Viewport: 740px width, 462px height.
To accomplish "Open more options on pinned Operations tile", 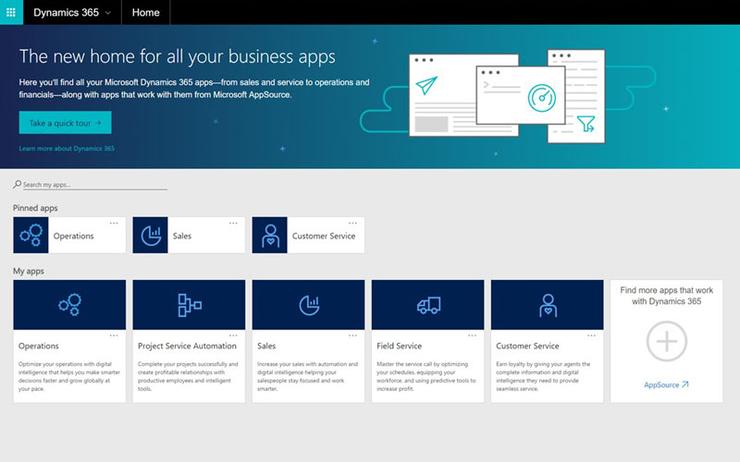I will pyautogui.click(x=114, y=223).
